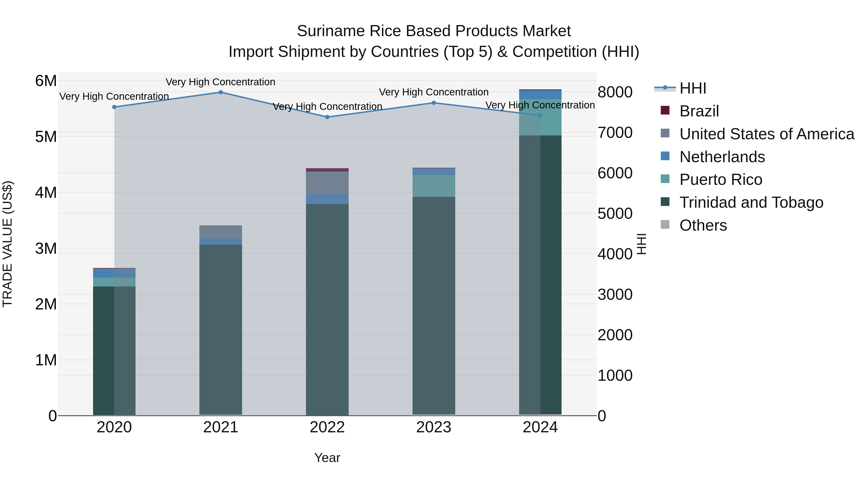The width and height of the screenshot is (868, 488).
Task: Click the United States gray-blue legend swatch
Action: pos(665,133)
